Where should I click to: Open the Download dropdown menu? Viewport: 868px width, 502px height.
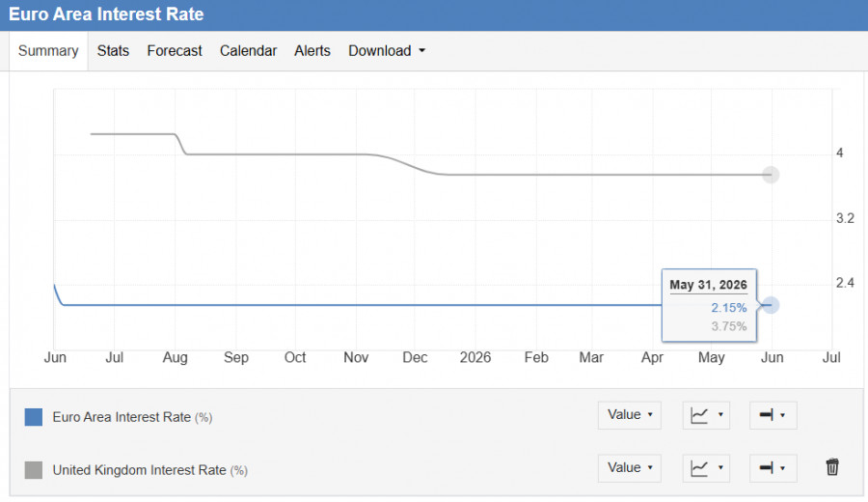(387, 51)
